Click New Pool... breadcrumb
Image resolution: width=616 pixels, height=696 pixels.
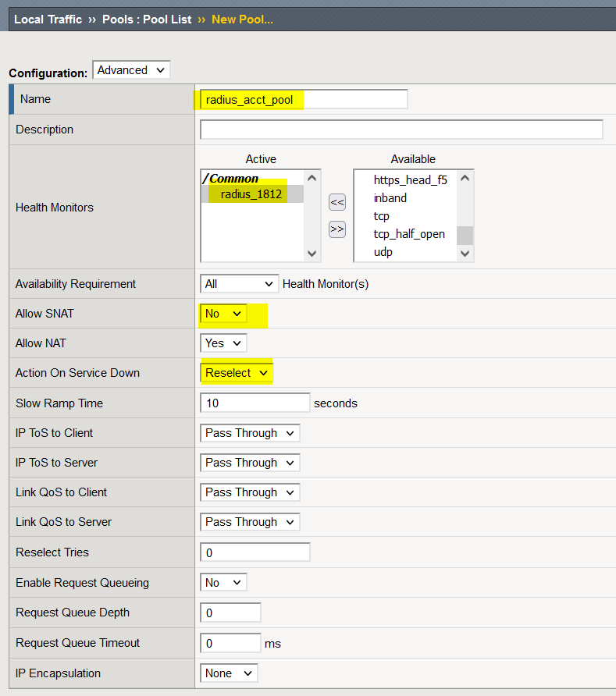(x=243, y=20)
